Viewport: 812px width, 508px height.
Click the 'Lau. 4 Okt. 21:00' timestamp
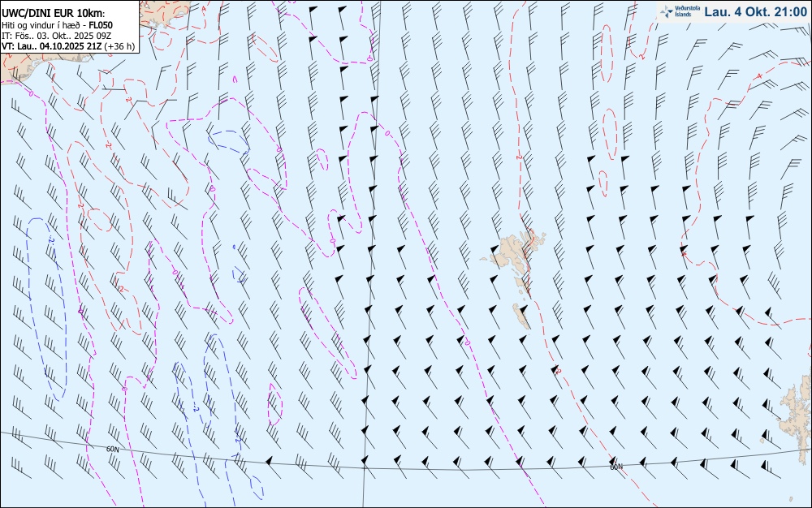tap(755, 11)
